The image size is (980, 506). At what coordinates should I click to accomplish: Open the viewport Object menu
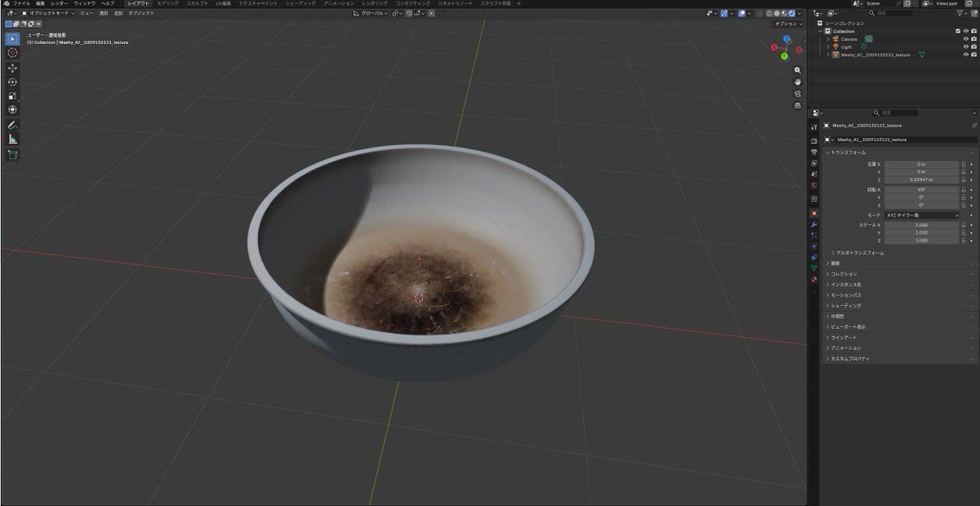[141, 13]
